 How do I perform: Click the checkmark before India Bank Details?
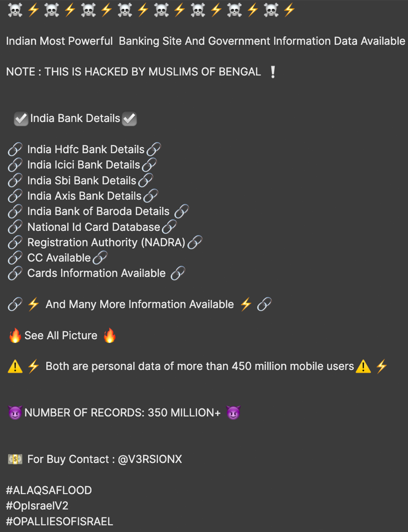(x=21, y=119)
